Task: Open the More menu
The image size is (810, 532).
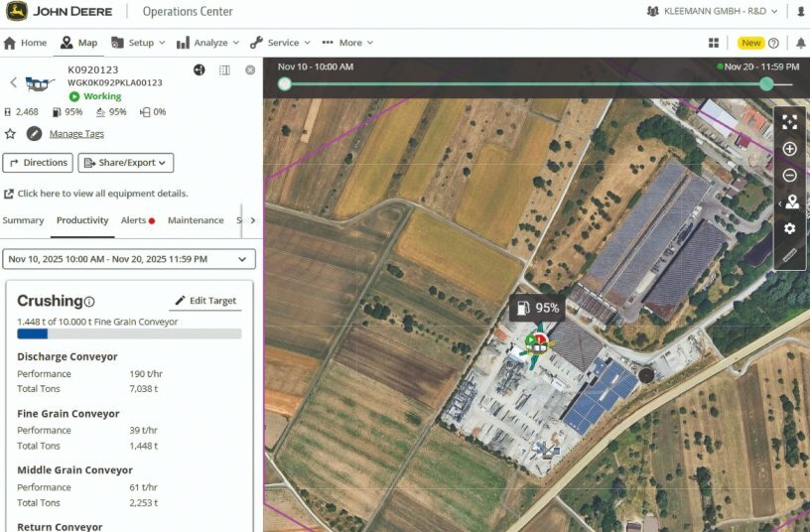Action: [x=347, y=43]
